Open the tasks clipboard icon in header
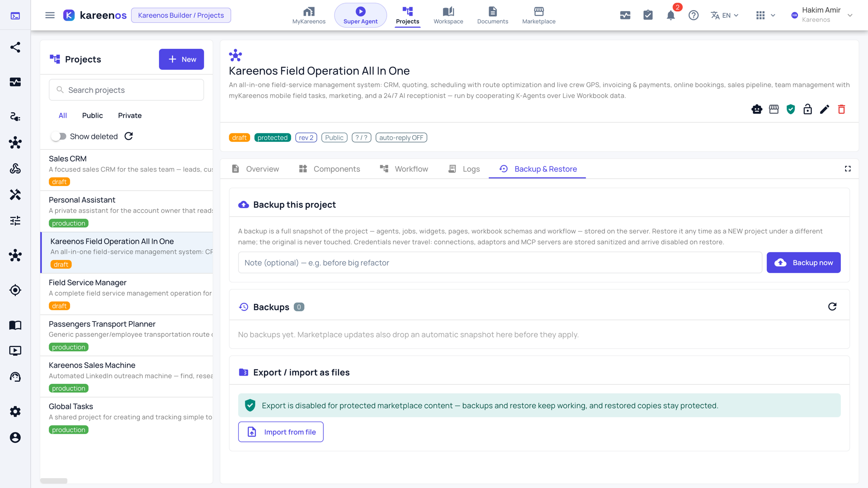This screenshot has width=868, height=488. tap(648, 15)
